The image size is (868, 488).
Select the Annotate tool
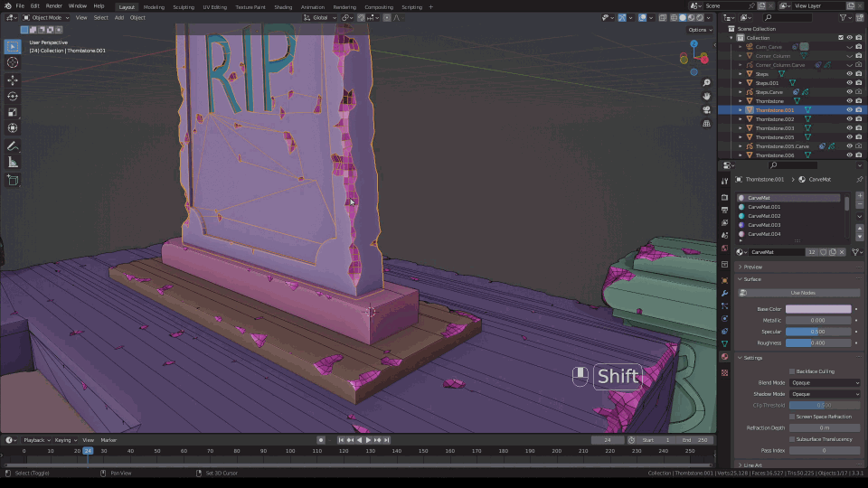[13, 145]
